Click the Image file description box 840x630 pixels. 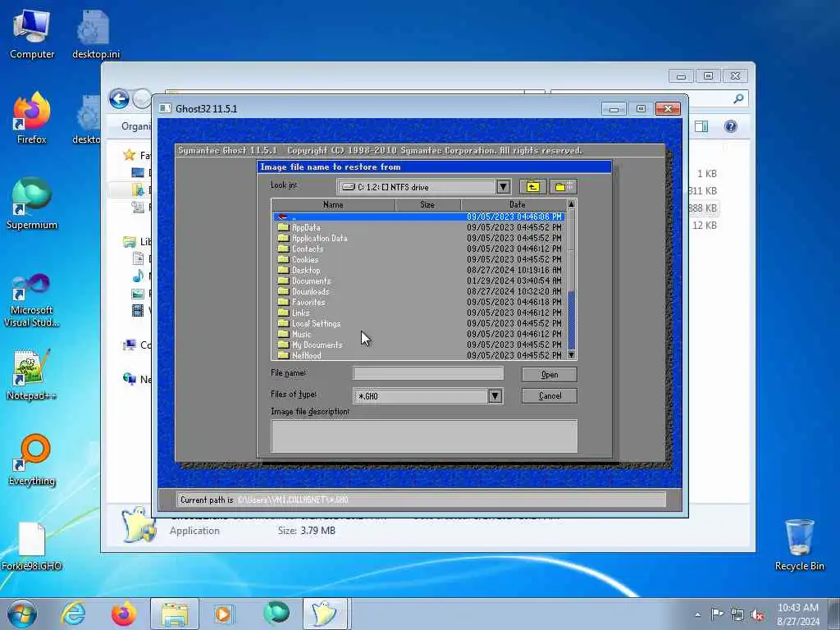tap(424, 436)
